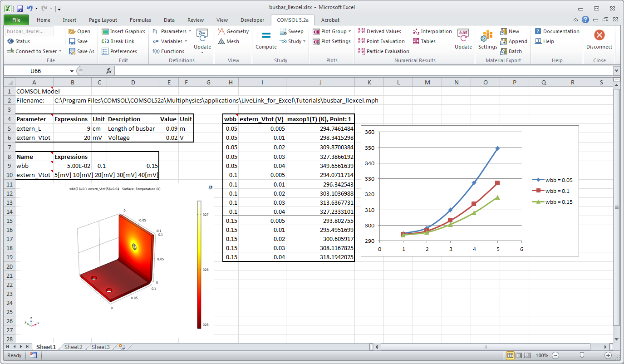Viewport: 624px width, 364px height.
Task: Open Plot Settings
Action: point(331,41)
